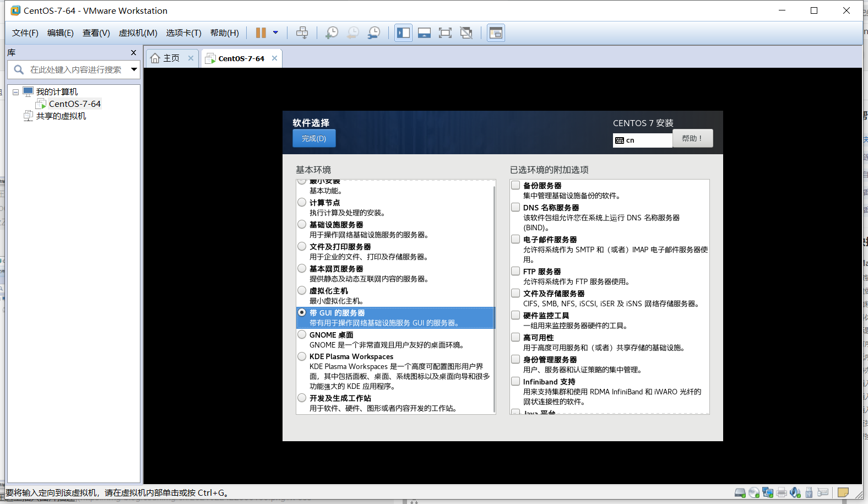
Task: Select the 虚拟化主机 radio button
Action: (302, 290)
